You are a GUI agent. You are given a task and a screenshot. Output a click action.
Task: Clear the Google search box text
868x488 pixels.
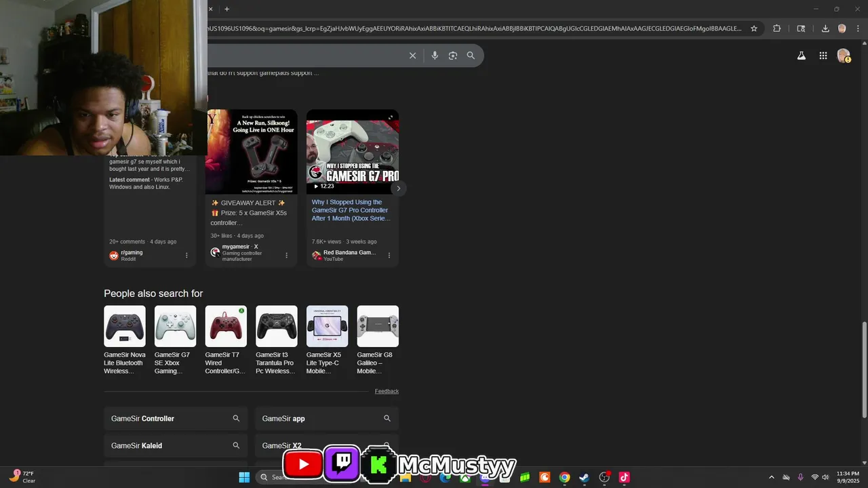[x=412, y=56]
